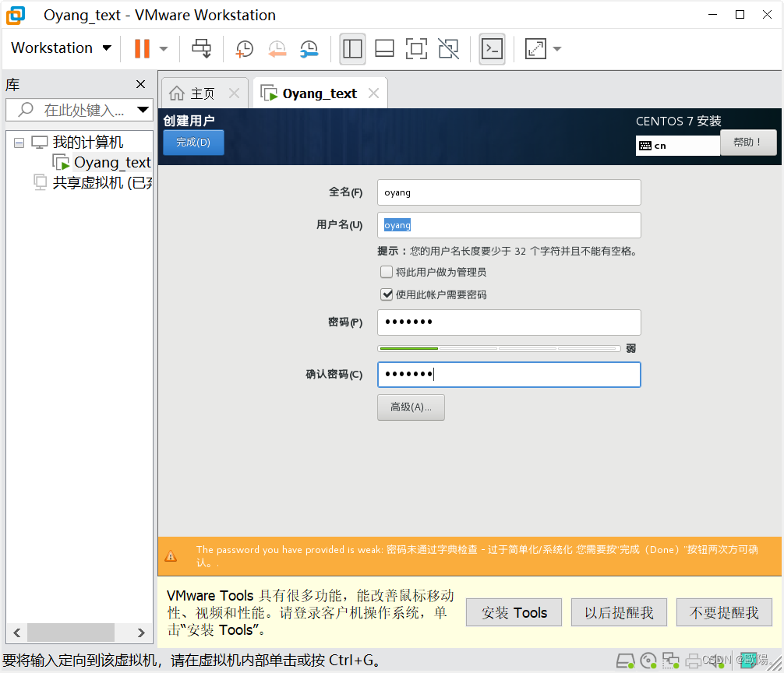
Task: Send Ctrl+Alt+Del to the virtual machine
Action: (202, 48)
